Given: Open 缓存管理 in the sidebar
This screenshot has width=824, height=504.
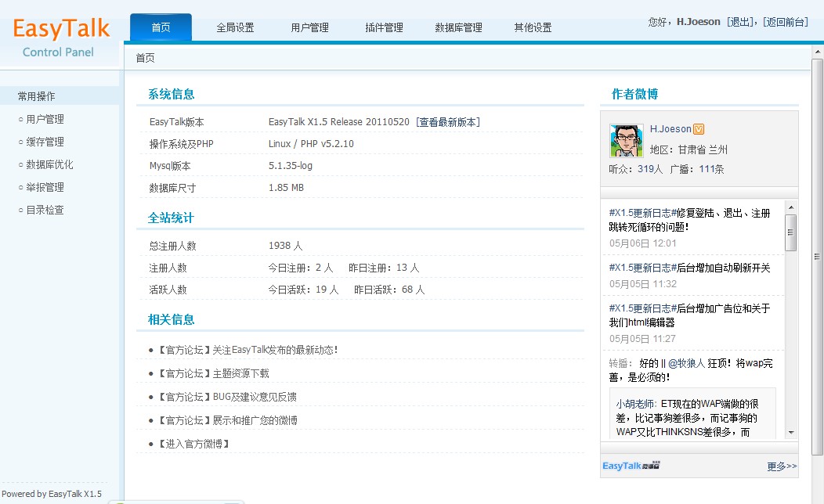Looking at the screenshot, I should pyautogui.click(x=45, y=142).
